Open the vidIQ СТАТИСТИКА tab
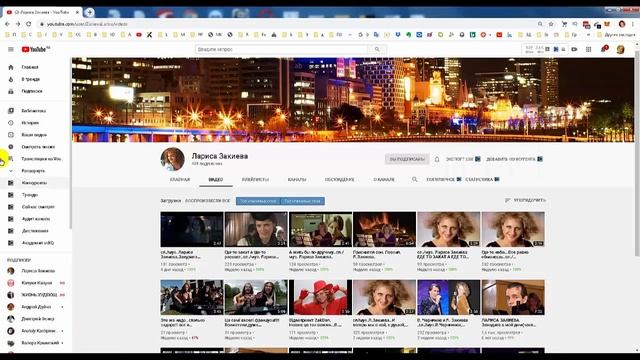 pyautogui.click(x=482, y=180)
